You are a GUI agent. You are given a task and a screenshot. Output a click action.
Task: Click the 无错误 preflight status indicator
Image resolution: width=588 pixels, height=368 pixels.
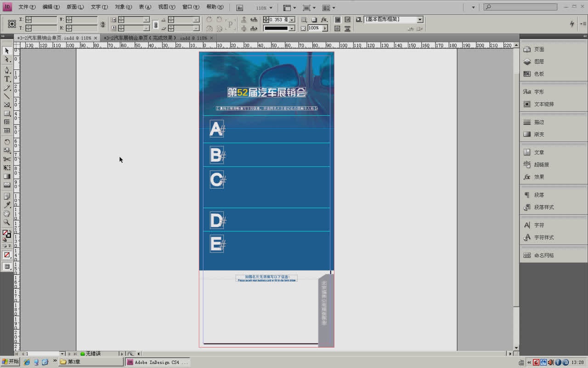[x=90, y=354]
